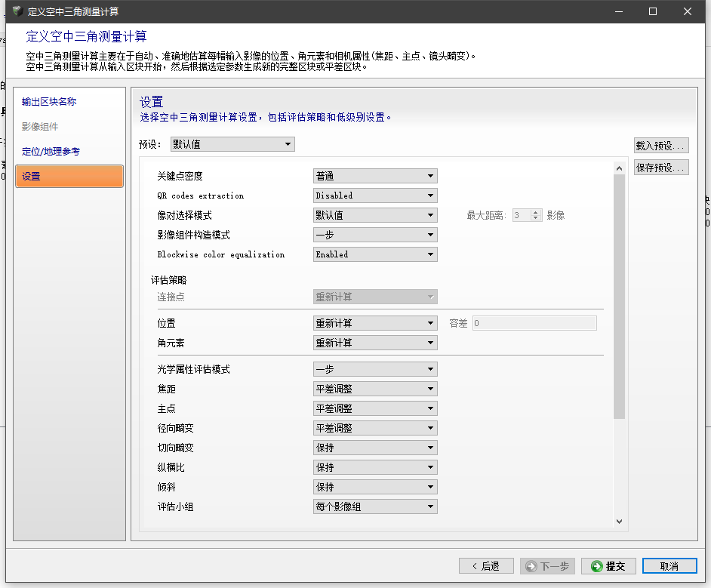Select 输出区块名称 in the sidebar

tap(49, 102)
